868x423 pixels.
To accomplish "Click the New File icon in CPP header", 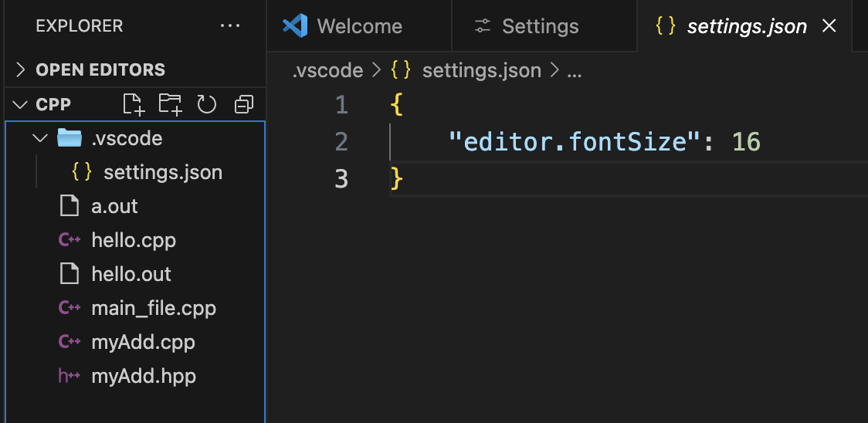I will tap(134, 104).
